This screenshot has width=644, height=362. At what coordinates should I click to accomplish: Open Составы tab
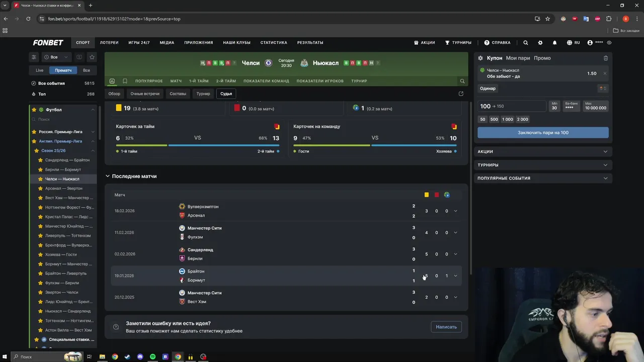[178, 94]
